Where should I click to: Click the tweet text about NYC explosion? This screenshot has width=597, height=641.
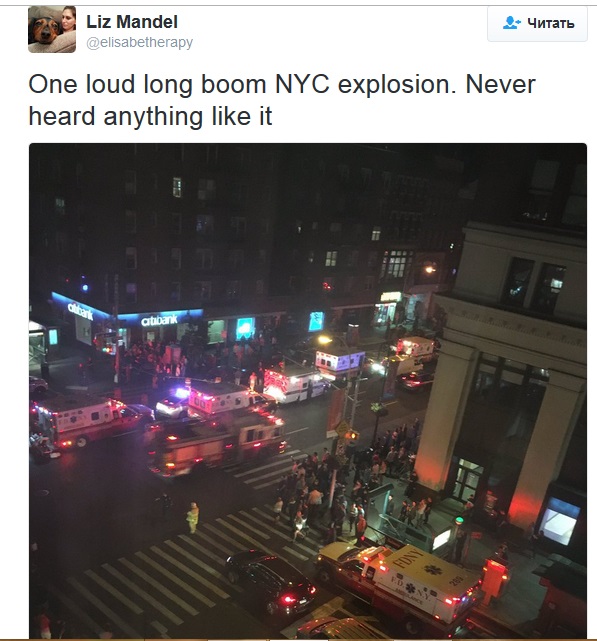coord(282,100)
